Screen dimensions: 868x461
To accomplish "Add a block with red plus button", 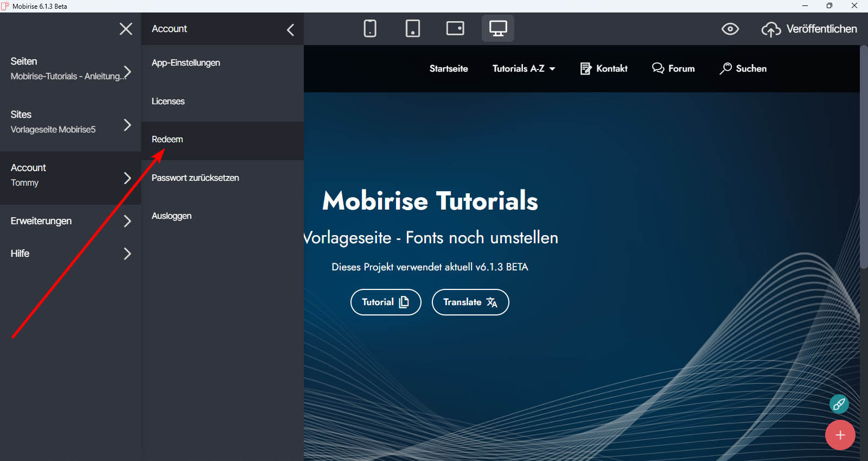I will pos(840,435).
